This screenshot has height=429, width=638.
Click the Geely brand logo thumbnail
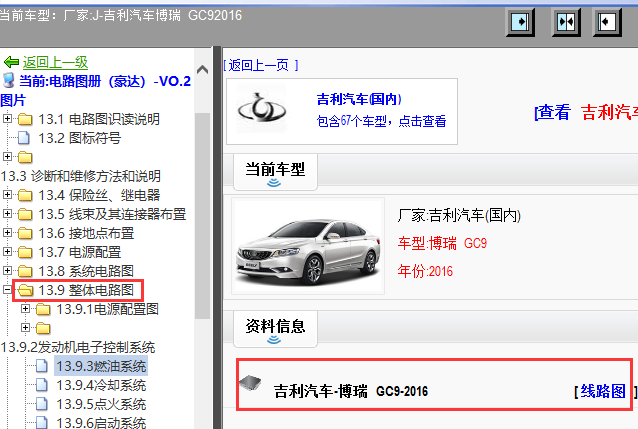coord(262,109)
